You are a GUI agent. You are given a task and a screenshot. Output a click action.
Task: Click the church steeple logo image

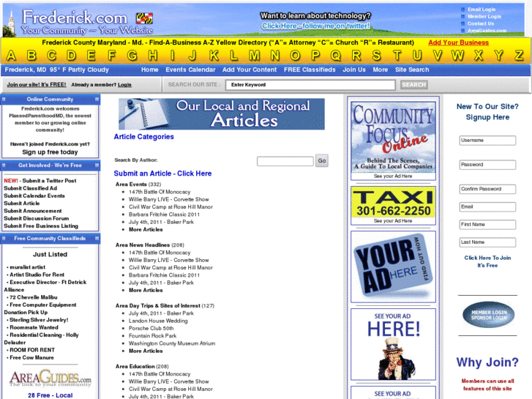pyautogui.click(x=10, y=23)
